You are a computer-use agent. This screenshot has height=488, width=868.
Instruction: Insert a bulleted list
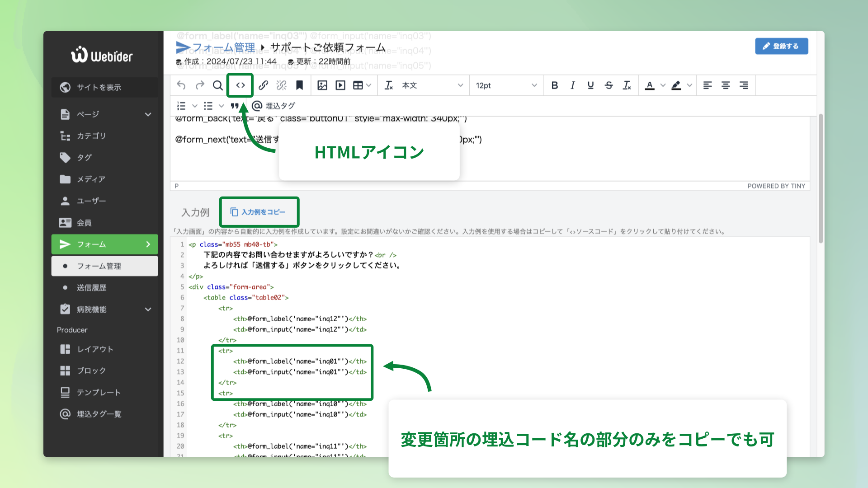[208, 106]
